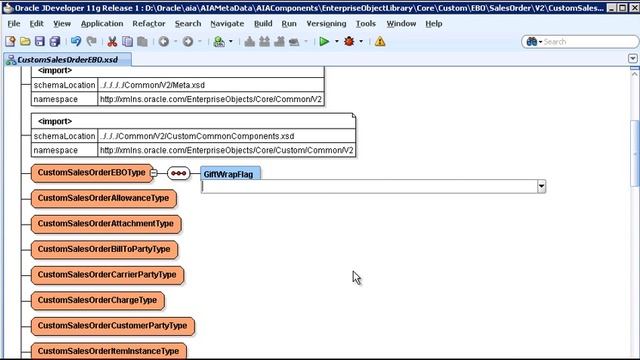640x360 pixels.
Task: Open the editor tab list dropdown
Action: 633,59
